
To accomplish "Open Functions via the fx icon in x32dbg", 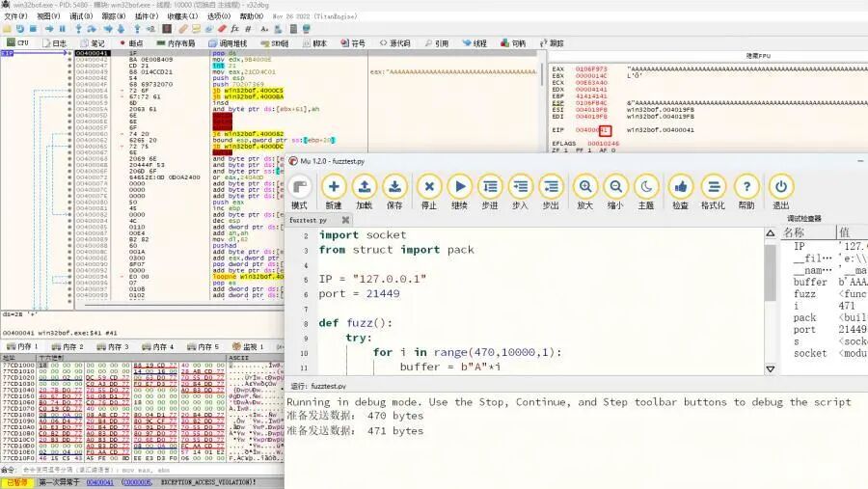I will [x=234, y=29].
